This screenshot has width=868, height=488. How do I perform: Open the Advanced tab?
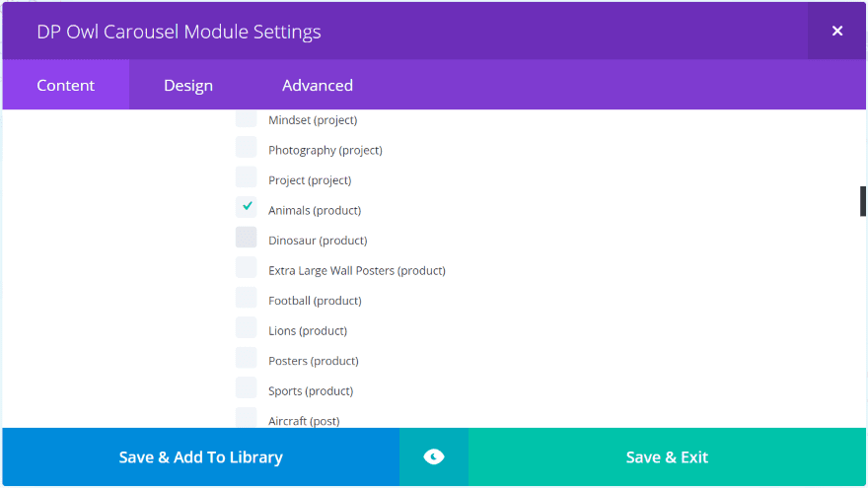[x=318, y=85]
